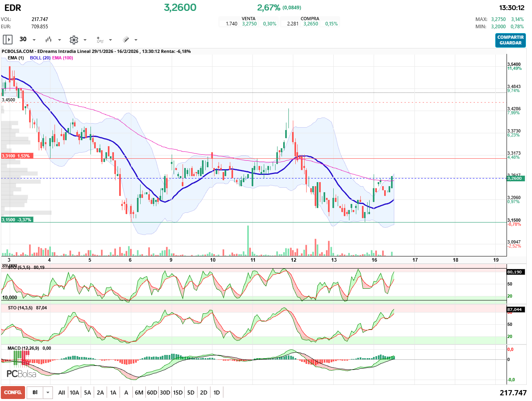Image resolution: width=532 pixels, height=401 pixels.
Task: Click the red 3,3100 resistance level tag
Action: coord(16,156)
